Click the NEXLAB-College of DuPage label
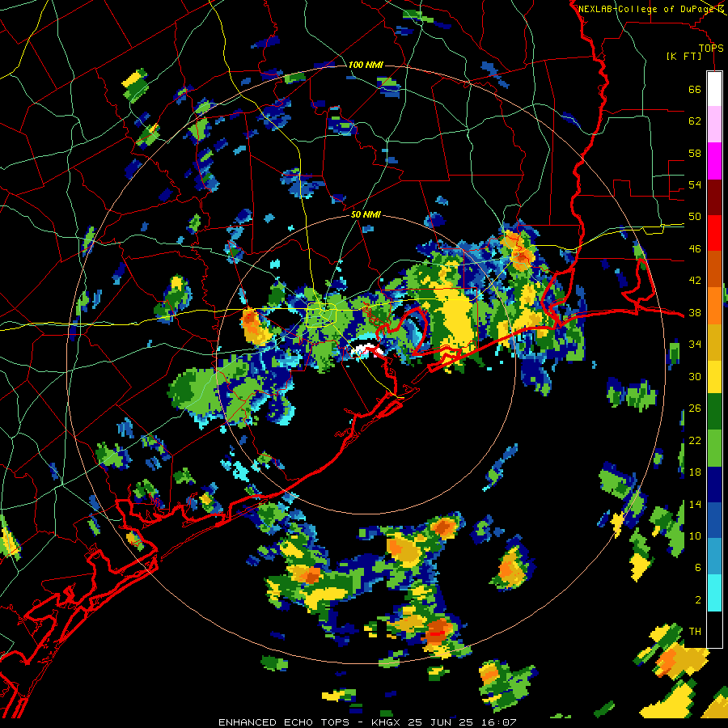 (x=649, y=9)
